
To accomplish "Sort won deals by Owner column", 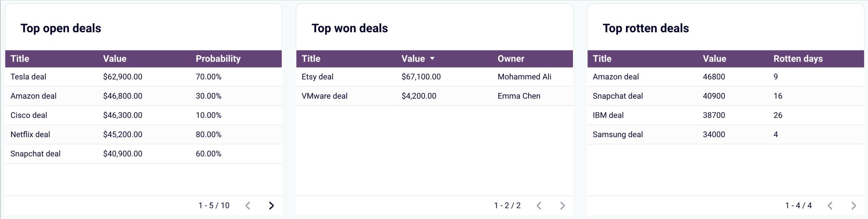I will pyautogui.click(x=511, y=59).
